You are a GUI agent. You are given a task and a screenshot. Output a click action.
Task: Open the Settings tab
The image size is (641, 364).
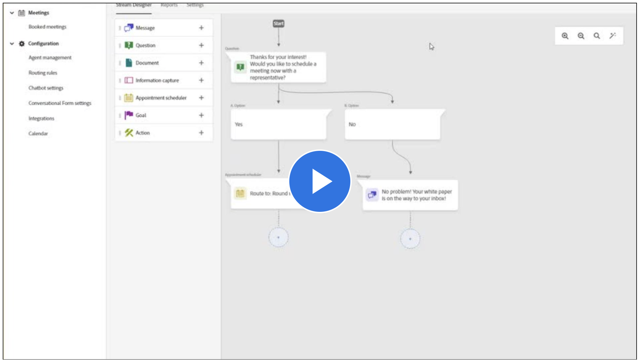[195, 5]
